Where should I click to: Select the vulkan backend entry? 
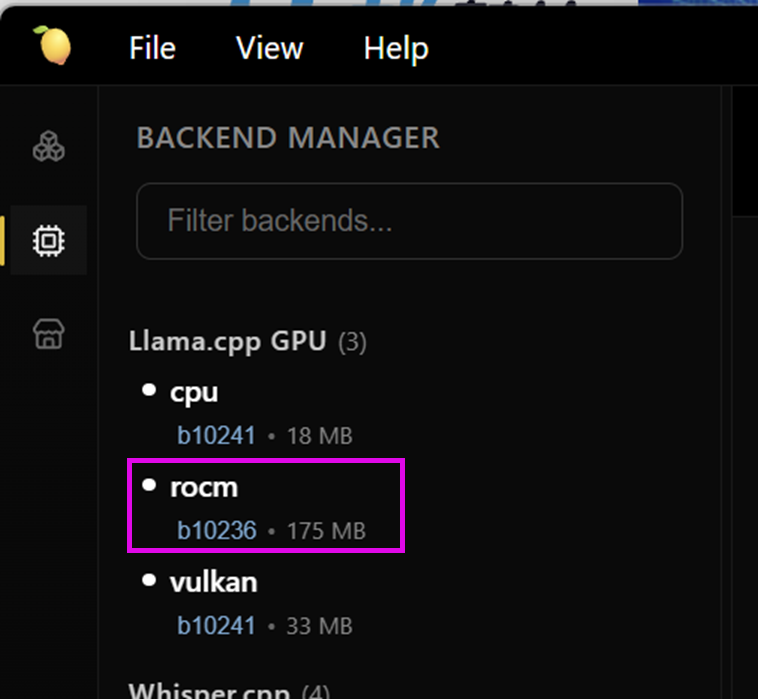265,603
